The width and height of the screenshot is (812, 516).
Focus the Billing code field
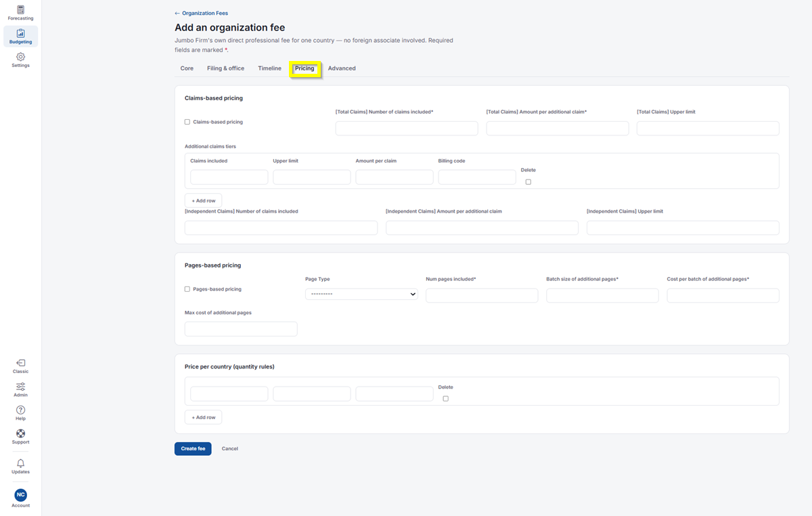[x=477, y=177]
